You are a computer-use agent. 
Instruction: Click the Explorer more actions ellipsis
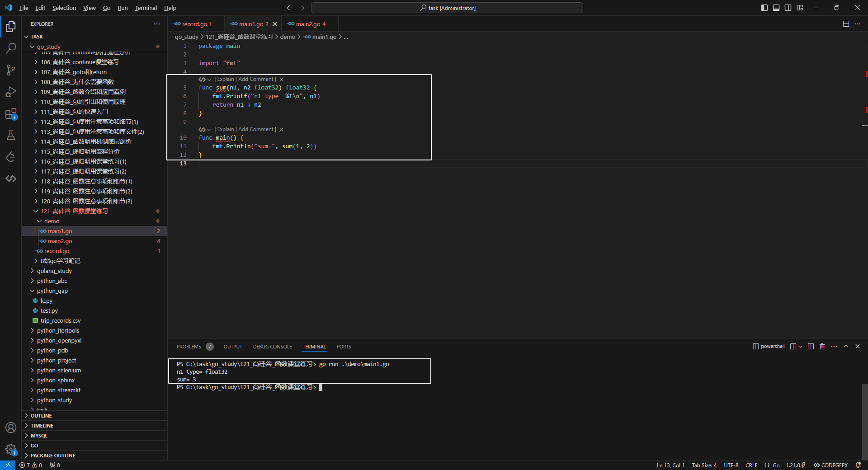[157, 24]
